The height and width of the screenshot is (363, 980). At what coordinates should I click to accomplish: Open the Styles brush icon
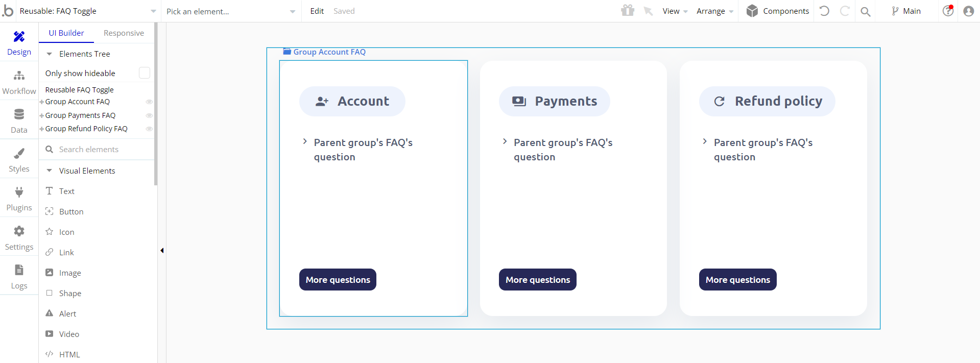(x=19, y=153)
